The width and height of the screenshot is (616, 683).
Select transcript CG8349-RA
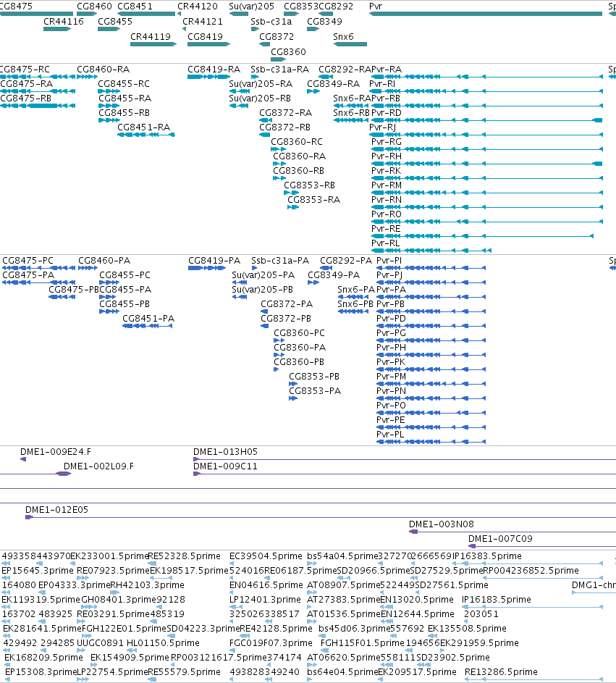313,91
